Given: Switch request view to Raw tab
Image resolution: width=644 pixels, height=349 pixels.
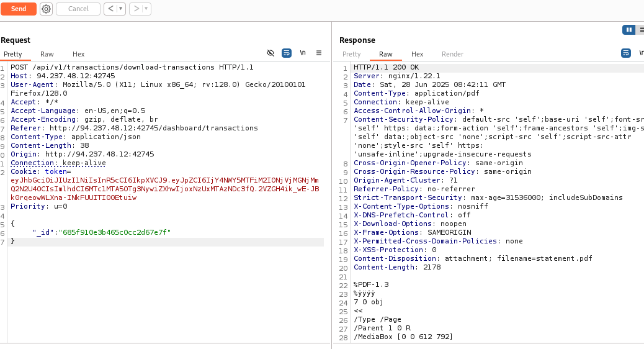Looking at the screenshot, I should click(47, 54).
